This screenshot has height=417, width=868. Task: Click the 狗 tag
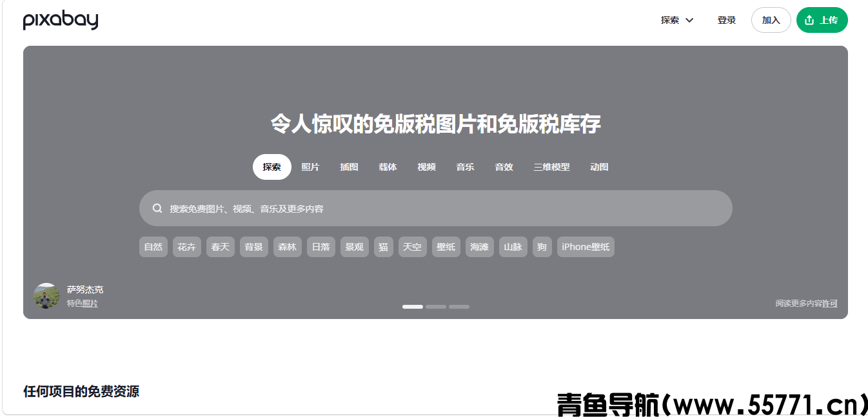[542, 247]
